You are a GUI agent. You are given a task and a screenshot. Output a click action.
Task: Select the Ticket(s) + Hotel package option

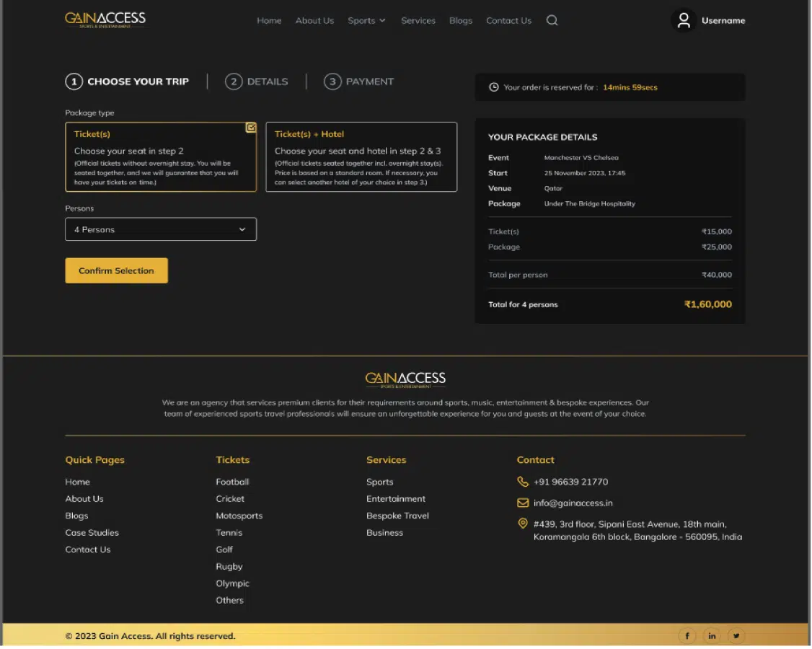pos(361,157)
